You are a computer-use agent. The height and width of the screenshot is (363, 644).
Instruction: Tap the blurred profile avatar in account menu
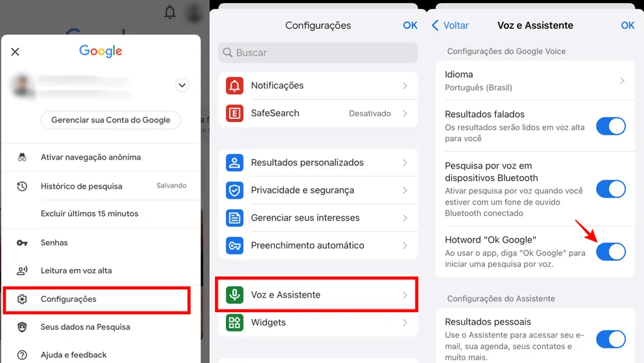[23, 86]
